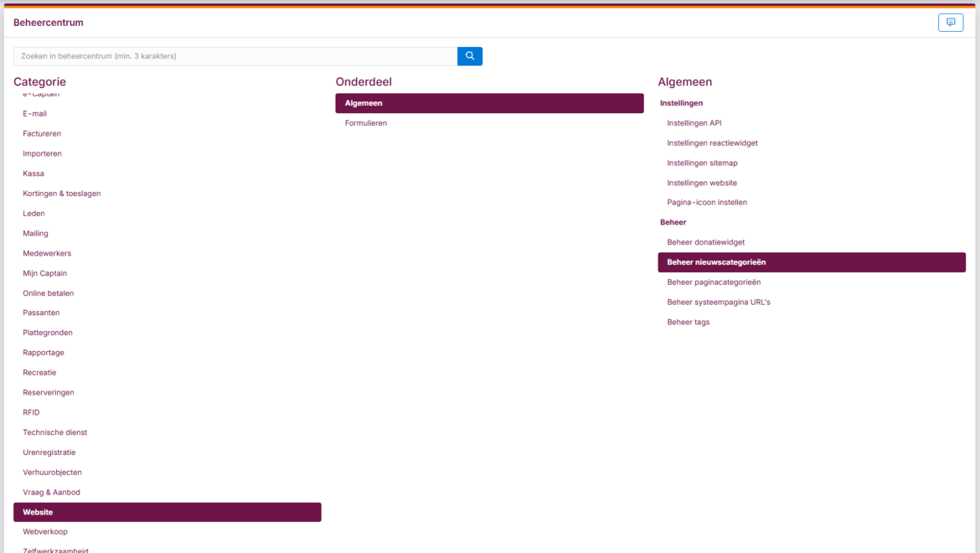Open Beheer donatiewidget

click(x=705, y=242)
